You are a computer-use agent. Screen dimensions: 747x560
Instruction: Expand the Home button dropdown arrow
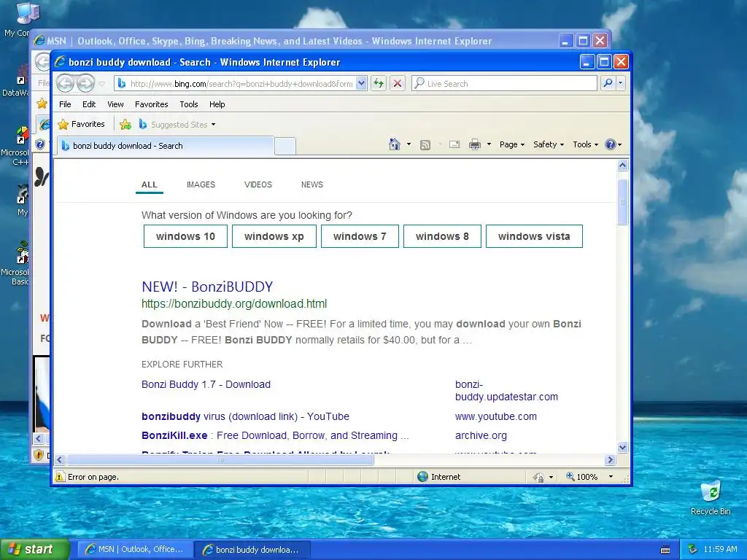(x=409, y=144)
